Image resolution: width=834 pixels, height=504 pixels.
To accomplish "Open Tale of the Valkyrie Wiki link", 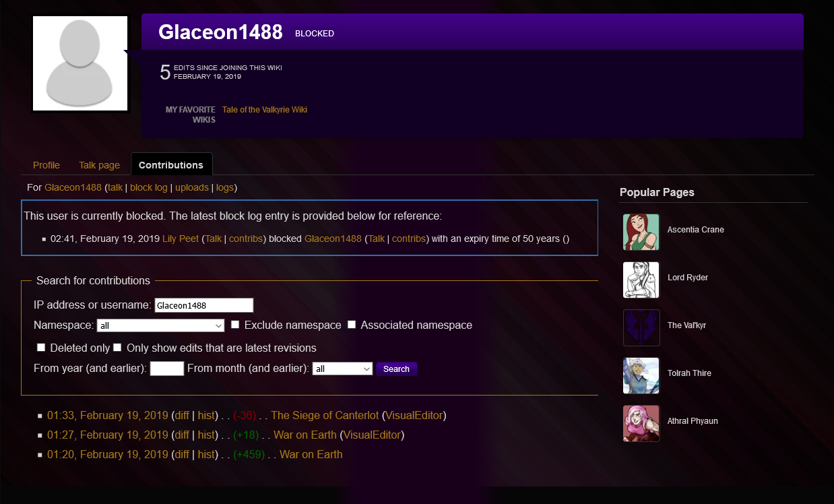I will 265,110.
